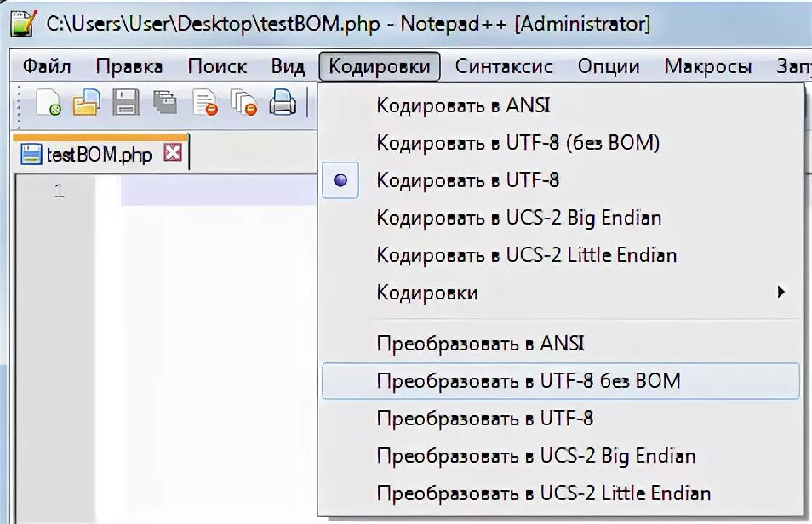Select Кодировать в ANSI
This screenshot has width=812, height=524.
(561, 105)
